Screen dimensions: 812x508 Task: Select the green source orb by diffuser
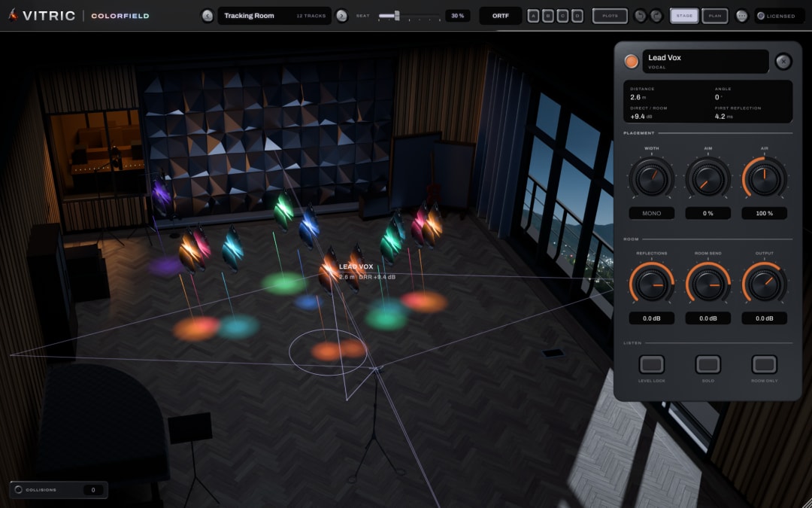(x=283, y=211)
